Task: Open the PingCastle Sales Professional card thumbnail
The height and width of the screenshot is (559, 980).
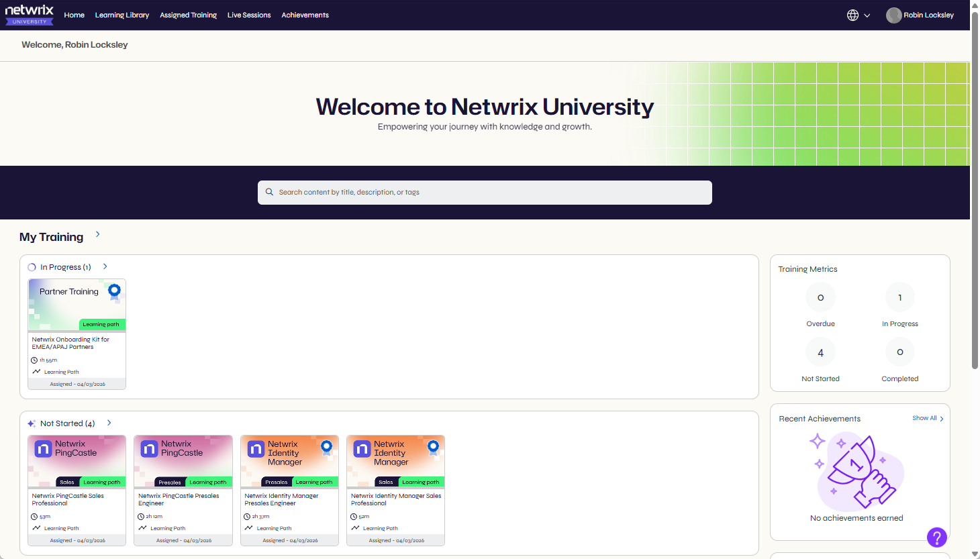Action: 77,461
